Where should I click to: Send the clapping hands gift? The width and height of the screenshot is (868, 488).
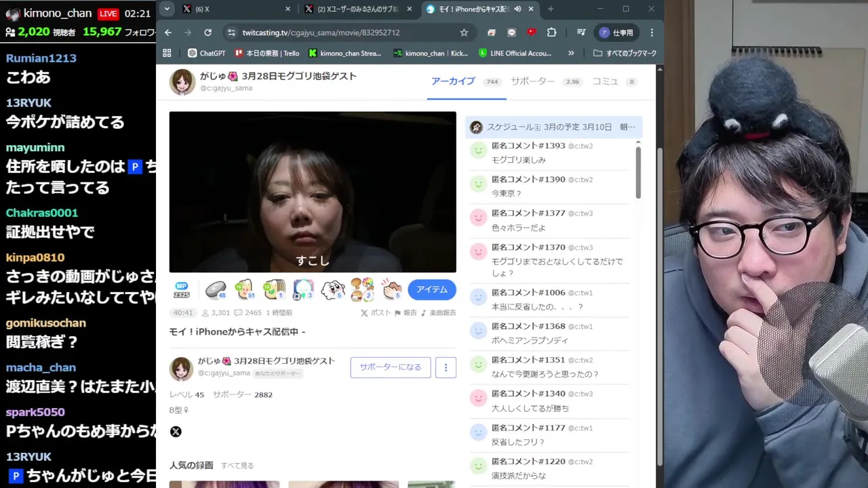coord(391,289)
